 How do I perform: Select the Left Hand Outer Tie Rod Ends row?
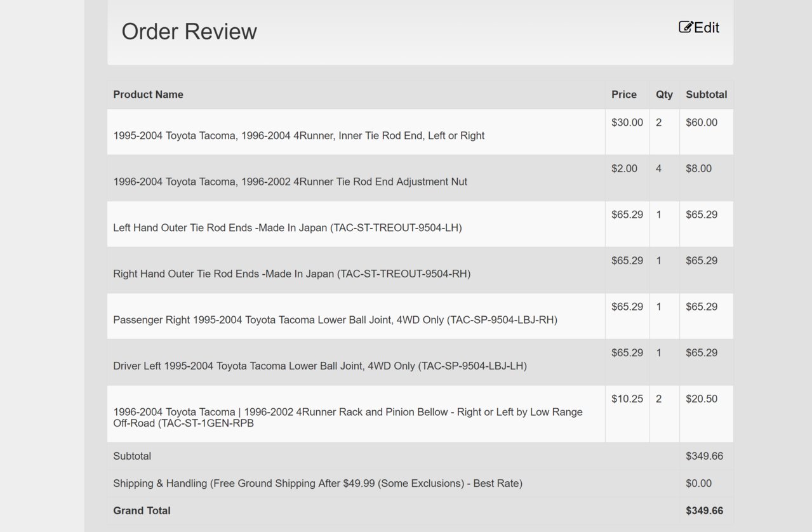420,224
